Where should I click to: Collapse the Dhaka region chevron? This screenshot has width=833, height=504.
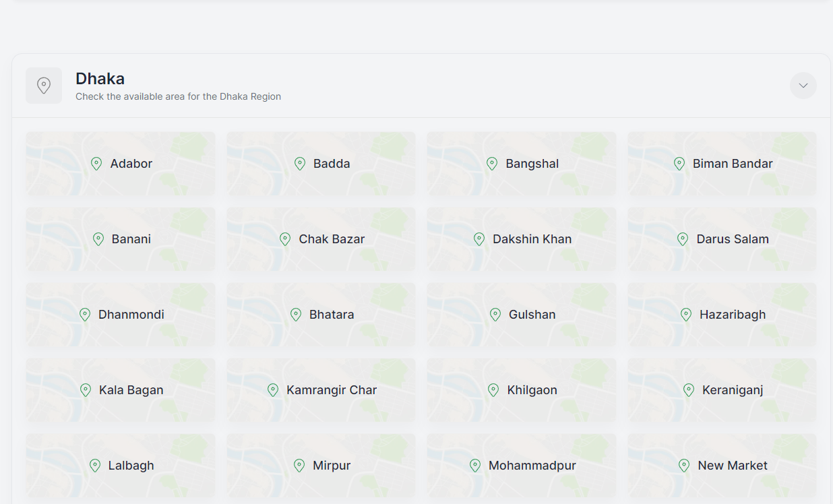click(803, 86)
